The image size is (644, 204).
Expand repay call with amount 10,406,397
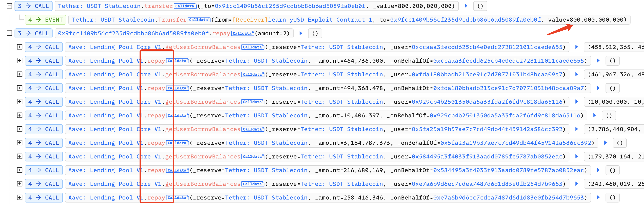19,115
